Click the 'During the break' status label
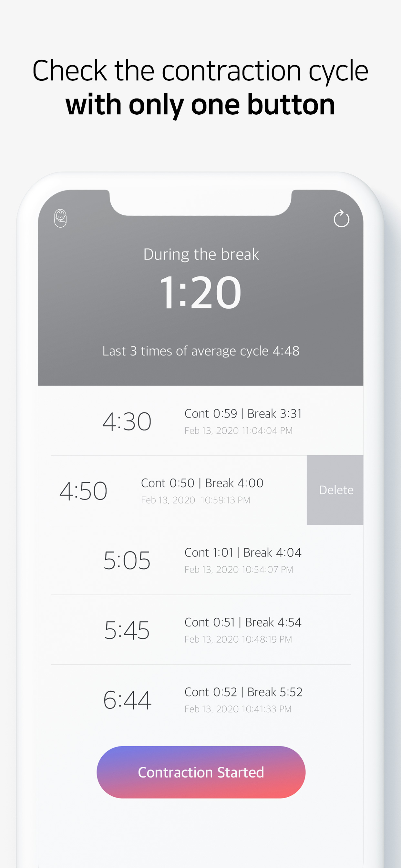 click(201, 254)
